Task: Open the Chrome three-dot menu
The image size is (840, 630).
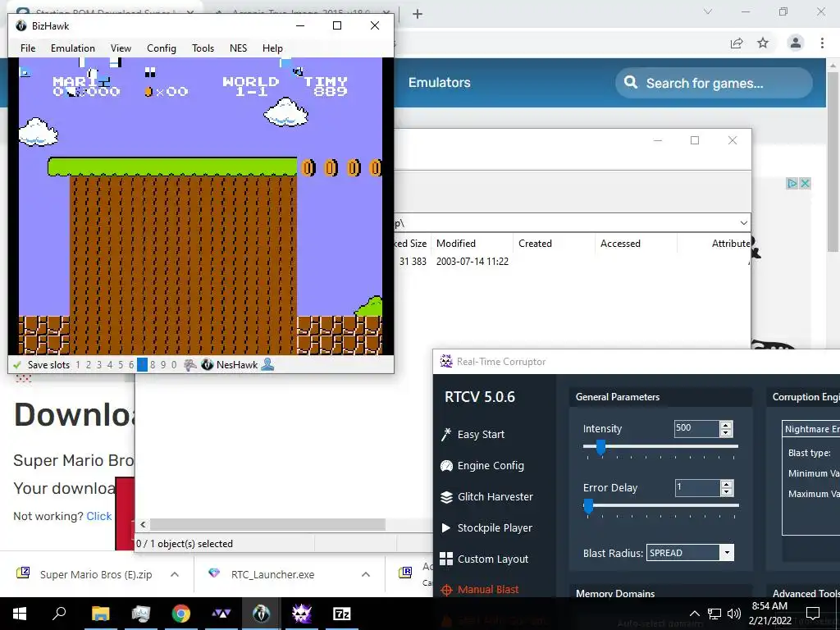Action: pyautogui.click(x=822, y=43)
